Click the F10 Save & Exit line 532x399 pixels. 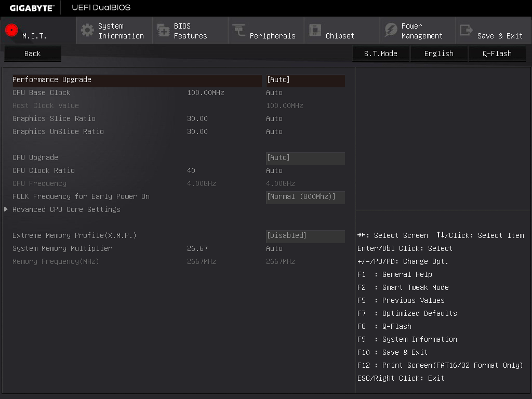tap(393, 353)
